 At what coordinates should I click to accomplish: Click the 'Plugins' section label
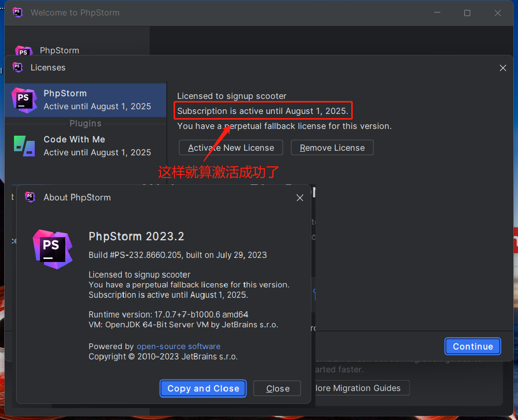pyautogui.click(x=85, y=123)
